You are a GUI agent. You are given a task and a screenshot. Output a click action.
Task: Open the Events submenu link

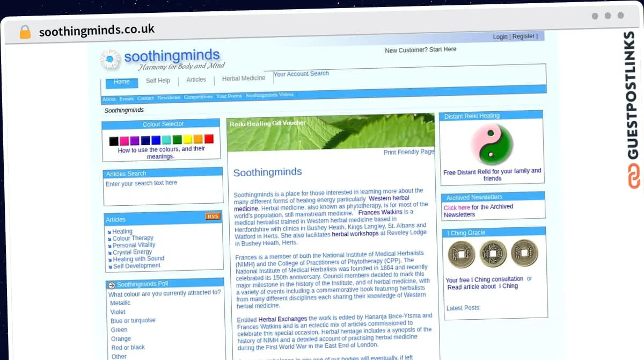pyautogui.click(x=126, y=99)
